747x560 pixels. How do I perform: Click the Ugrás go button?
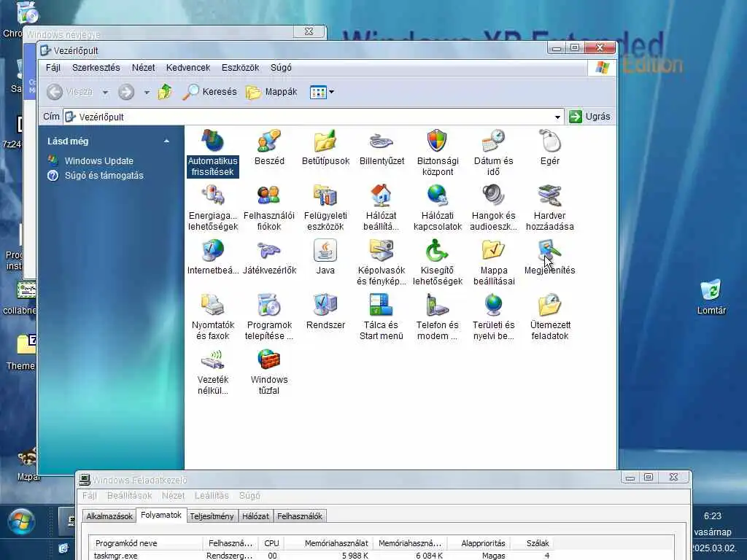point(589,117)
